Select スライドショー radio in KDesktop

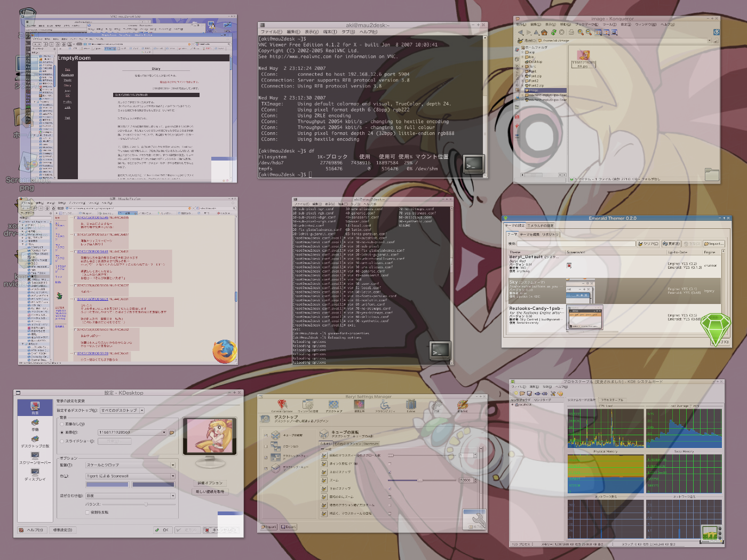click(x=62, y=441)
